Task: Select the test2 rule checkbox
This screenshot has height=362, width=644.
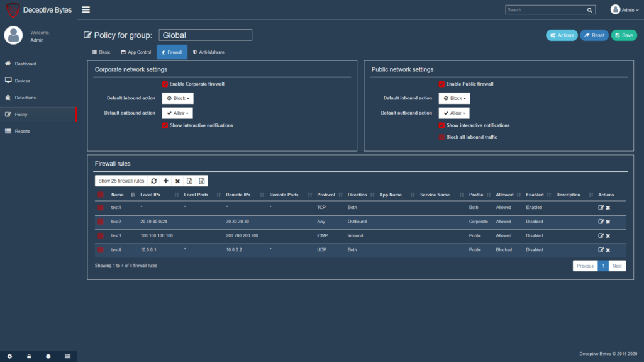Action: (101, 222)
